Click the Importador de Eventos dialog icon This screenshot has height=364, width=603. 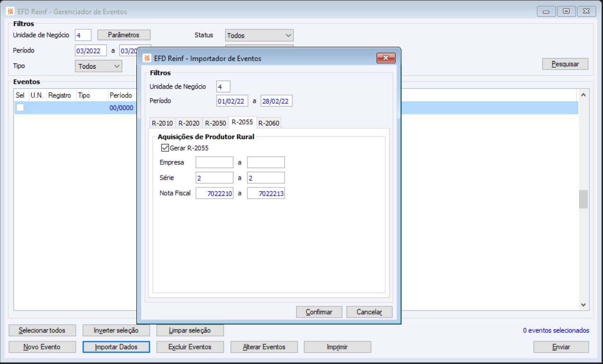tap(147, 58)
